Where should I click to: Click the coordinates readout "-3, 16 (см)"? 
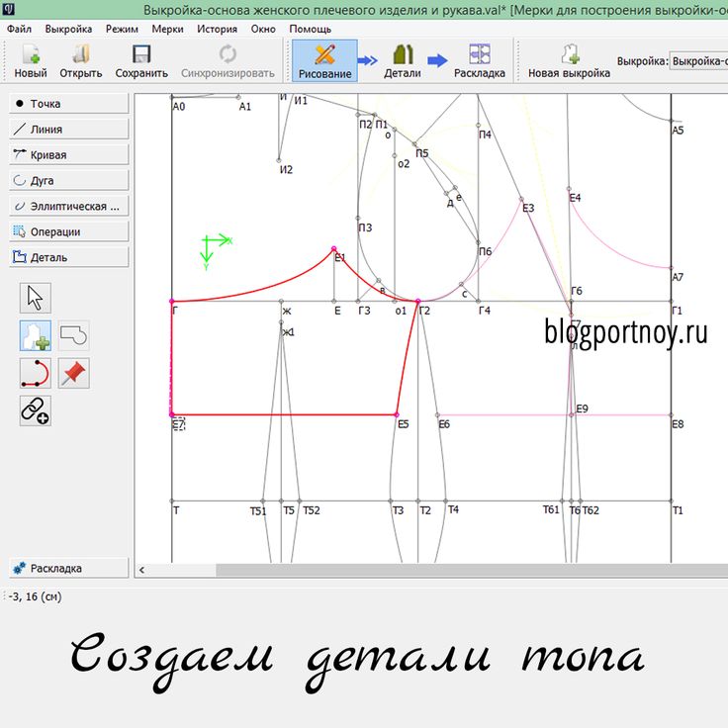coord(35,596)
